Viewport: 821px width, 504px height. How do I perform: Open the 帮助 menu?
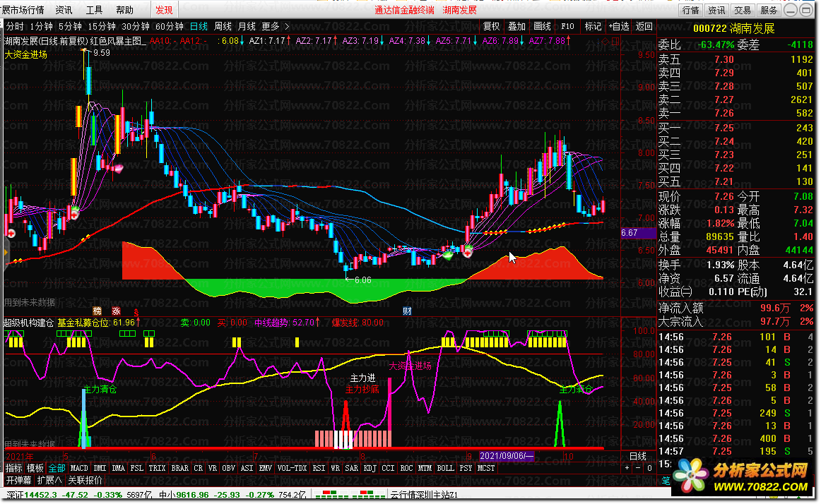coord(124,10)
